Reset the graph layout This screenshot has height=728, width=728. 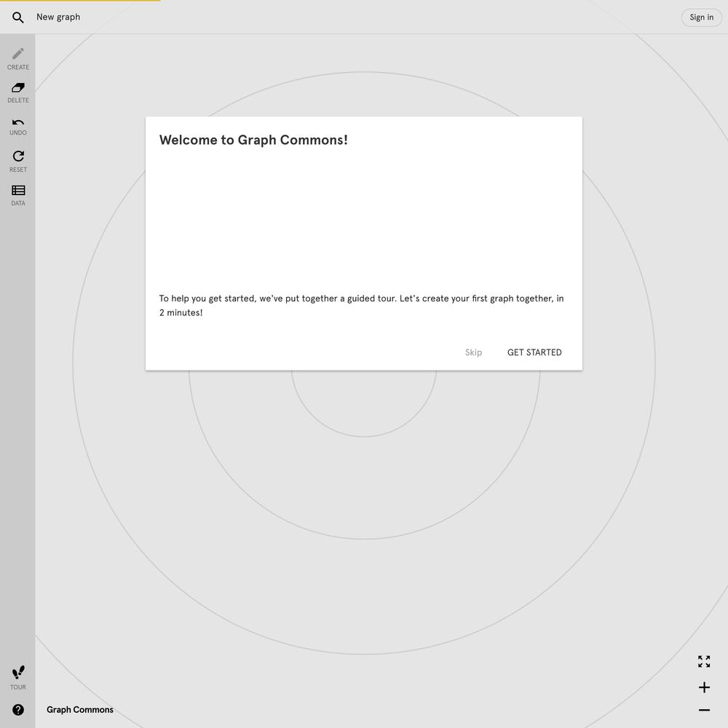(x=18, y=161)
